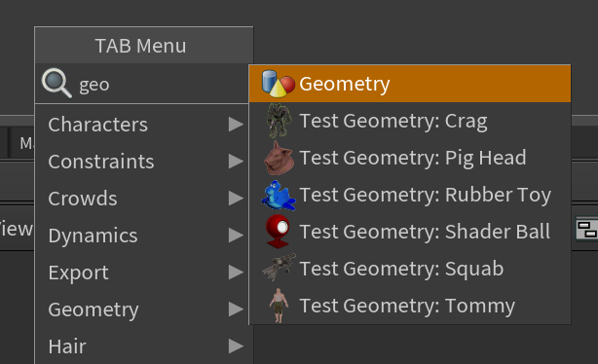Choose Test Geometry: Rubber Toy

point(410,195)
